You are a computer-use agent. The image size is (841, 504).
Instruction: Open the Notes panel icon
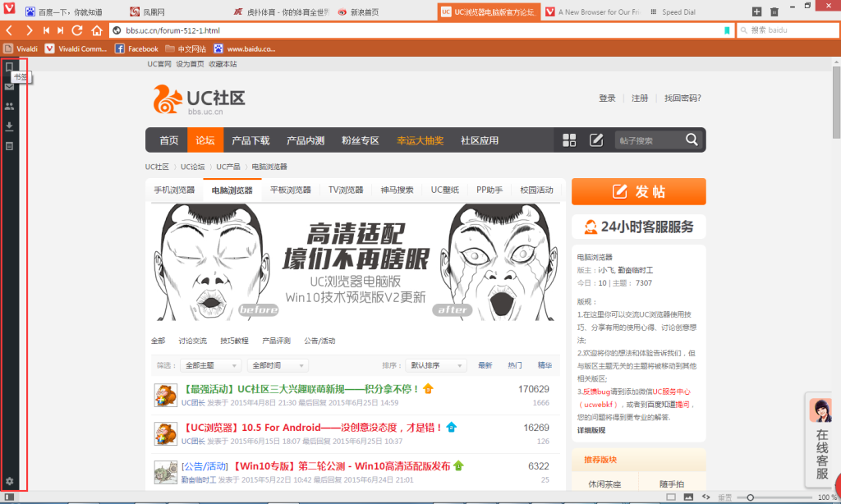[10, 146]
